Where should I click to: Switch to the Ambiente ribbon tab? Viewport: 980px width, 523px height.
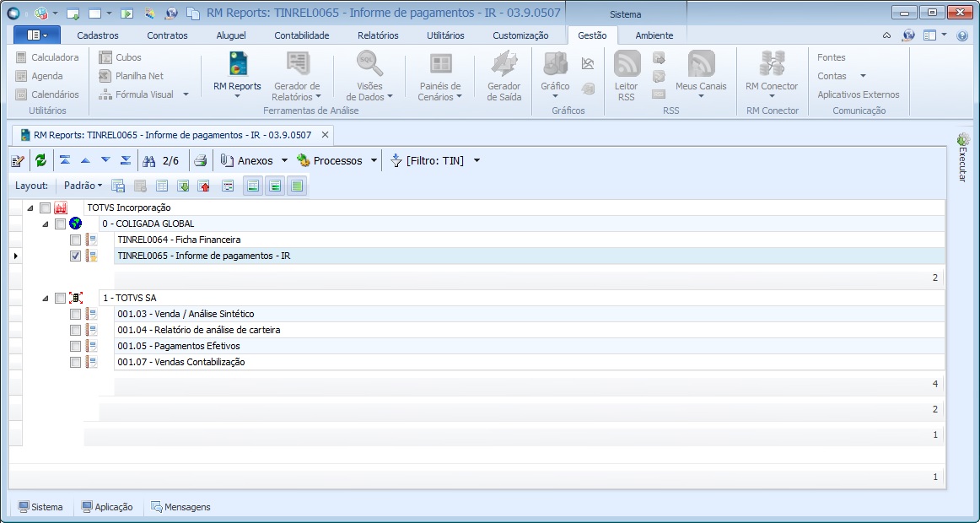click(654, 35)
